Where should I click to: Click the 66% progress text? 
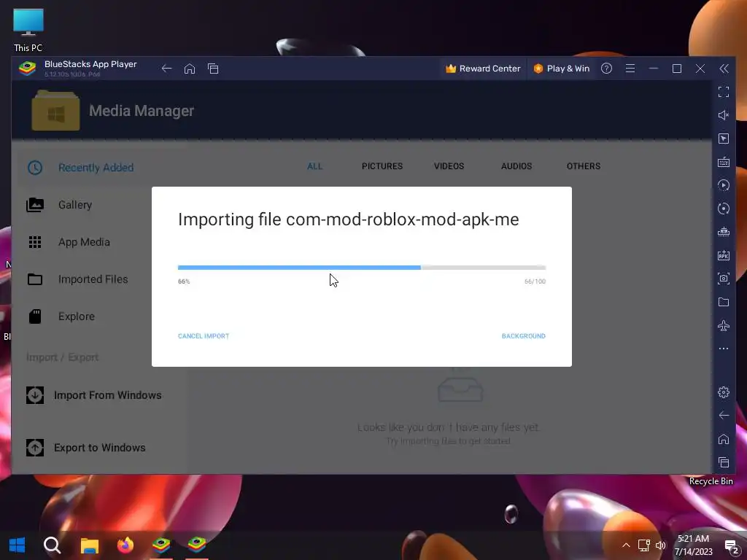pos(184,281)
